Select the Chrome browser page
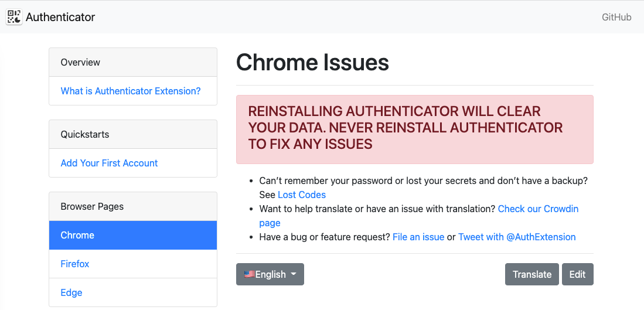 133,235
